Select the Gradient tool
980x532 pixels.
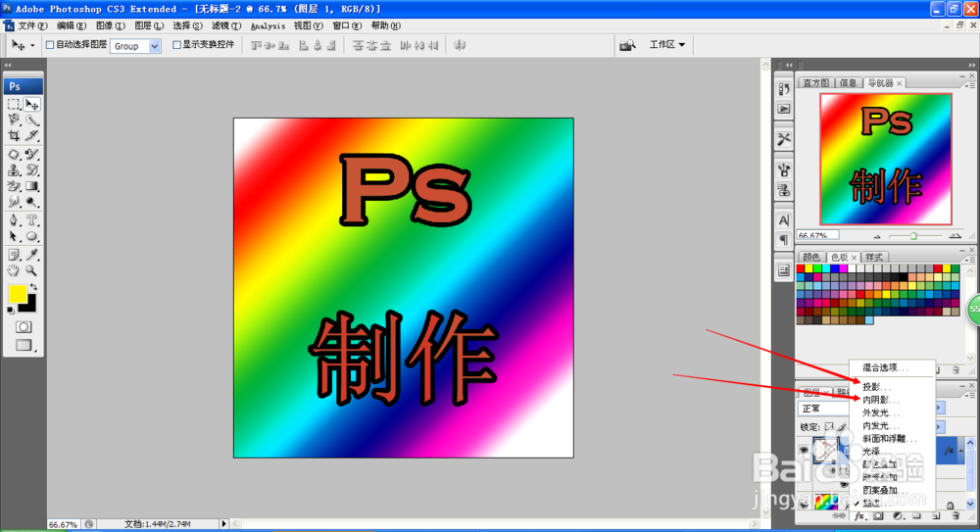[x=32, y=186]
